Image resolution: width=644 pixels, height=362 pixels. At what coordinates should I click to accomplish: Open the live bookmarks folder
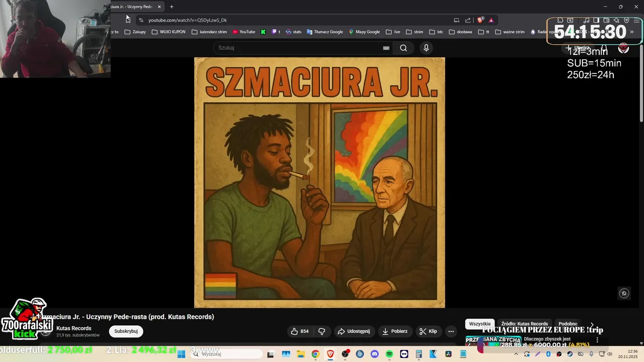393,32
